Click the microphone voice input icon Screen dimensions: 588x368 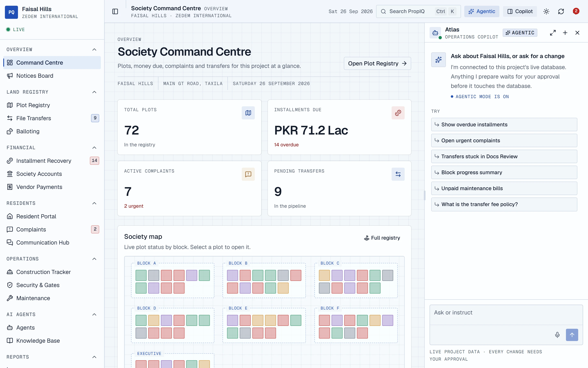(x=557, y=335)
